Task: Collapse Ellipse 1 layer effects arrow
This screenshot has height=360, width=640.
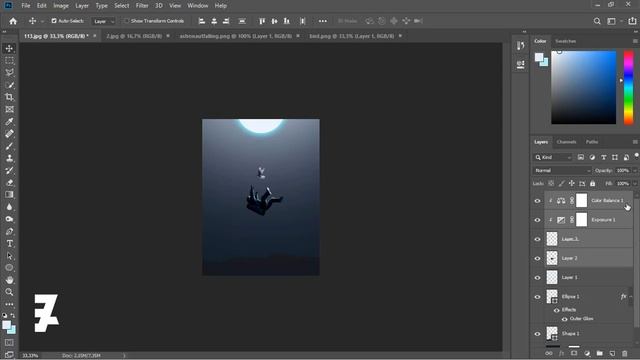Action: (631, 297)
